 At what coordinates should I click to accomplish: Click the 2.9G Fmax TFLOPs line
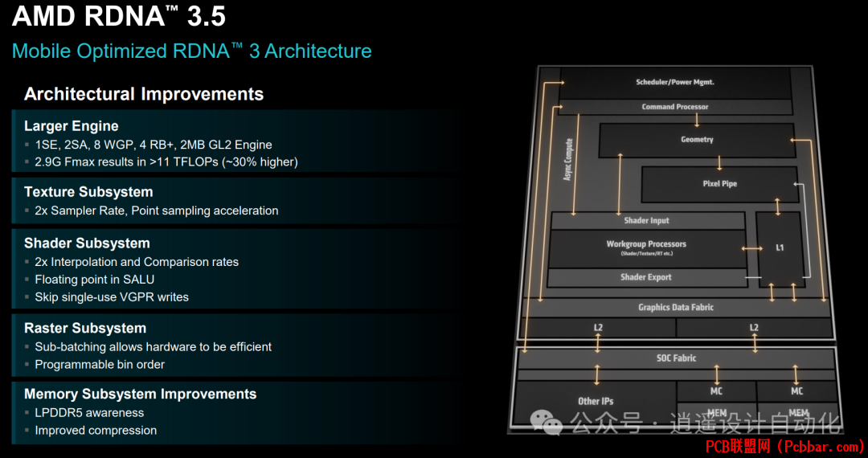[166, 162]
